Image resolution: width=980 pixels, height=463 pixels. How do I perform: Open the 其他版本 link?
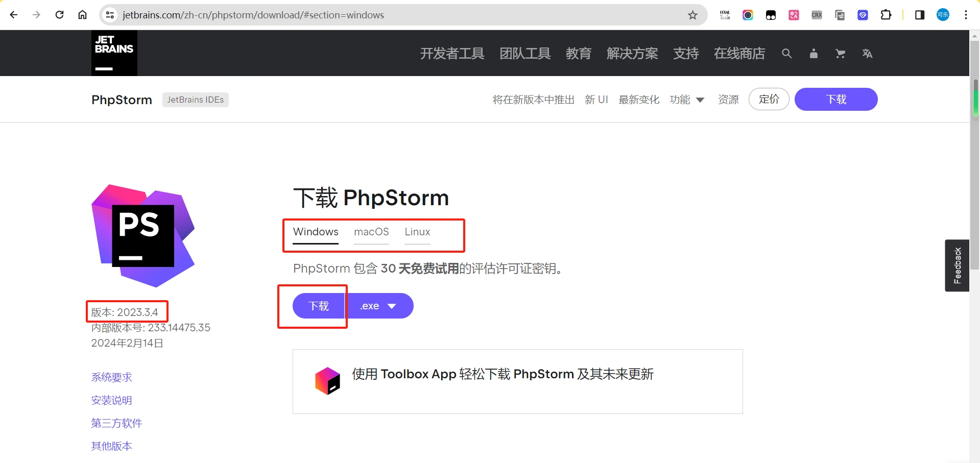[x=111, y=446]
